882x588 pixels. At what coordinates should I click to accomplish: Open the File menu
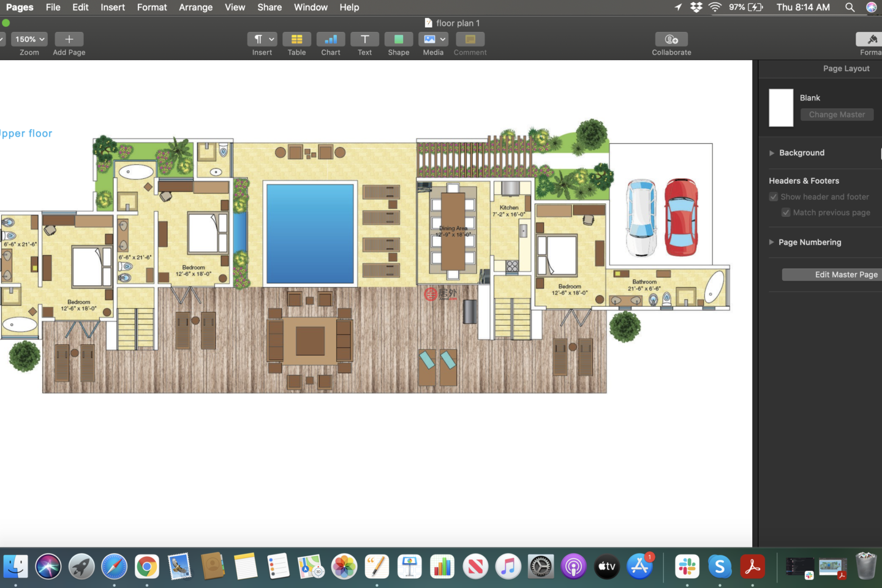click(x=53, y=7)
